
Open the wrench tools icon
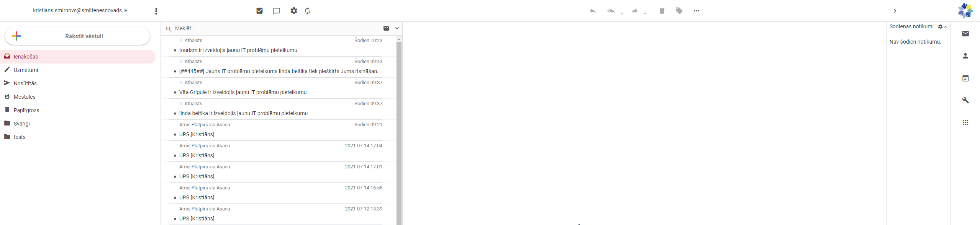(x=965, y=100)
